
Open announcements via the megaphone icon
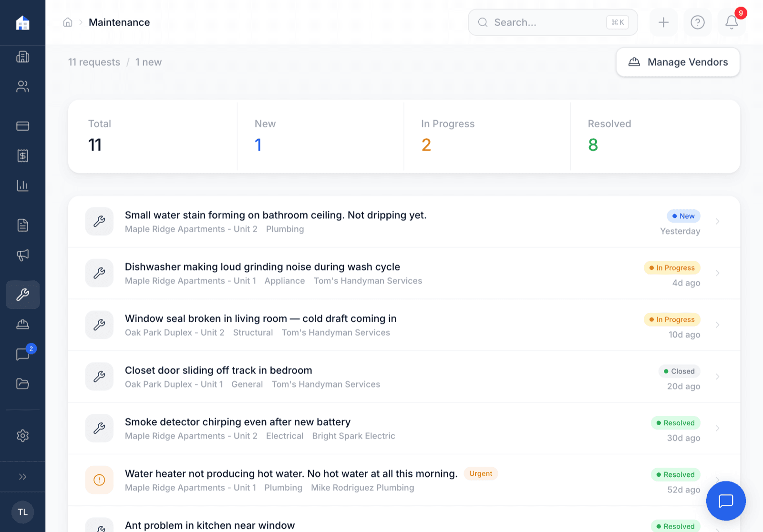click(22, 255)
